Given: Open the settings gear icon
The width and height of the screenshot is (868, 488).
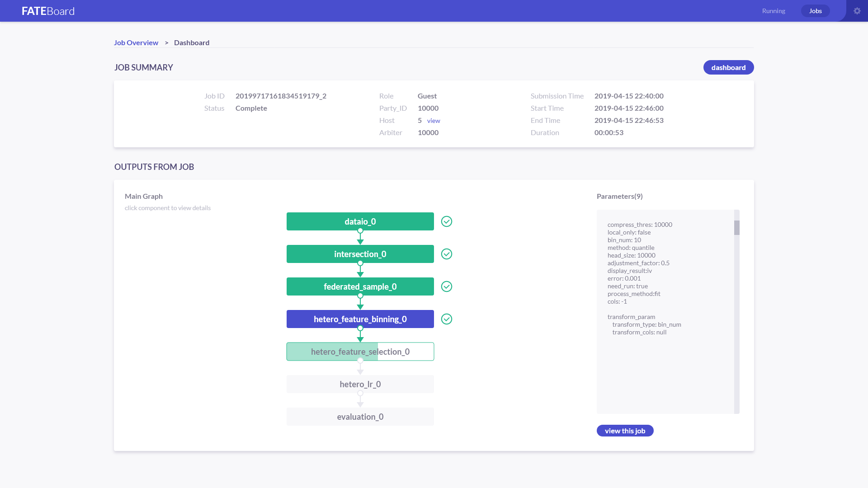Looking at the screenshot, I should (x=857, y=11).
